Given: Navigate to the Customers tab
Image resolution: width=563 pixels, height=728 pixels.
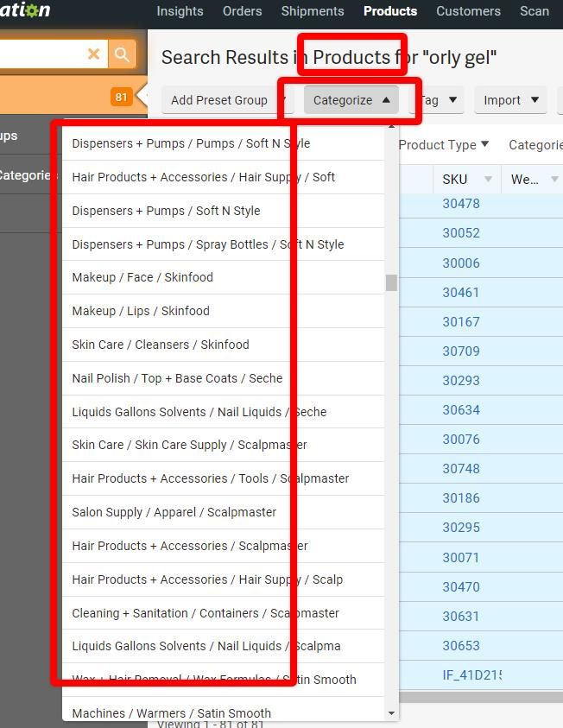Looking at the screenshot, I should (468, 11).
